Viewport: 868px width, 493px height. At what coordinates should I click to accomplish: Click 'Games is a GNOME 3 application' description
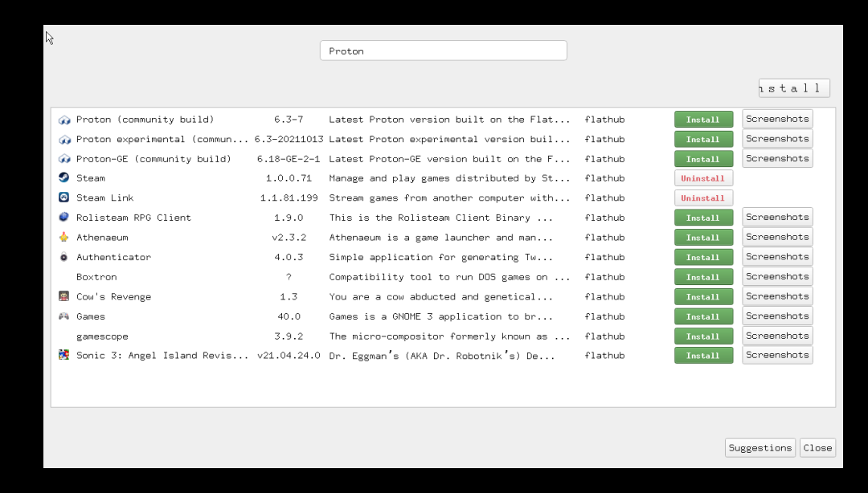440,316
